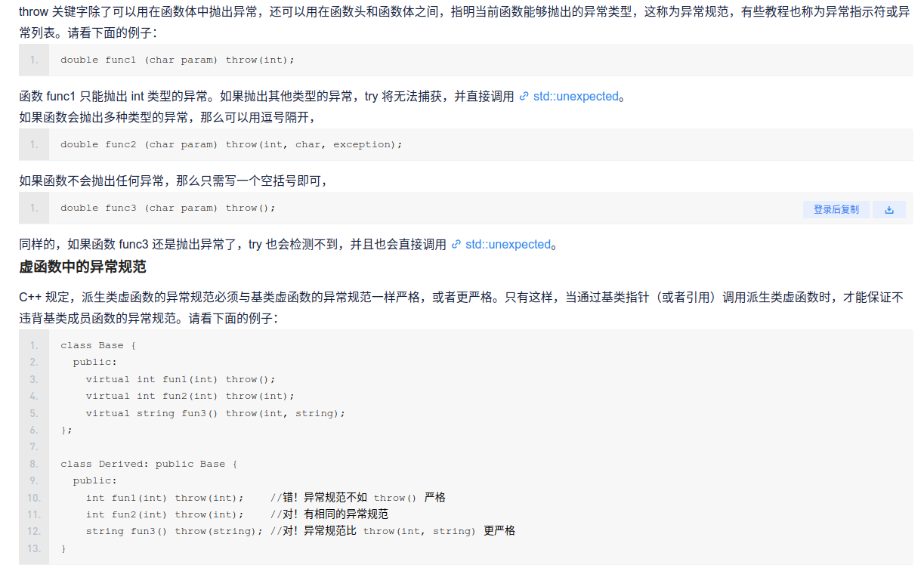924x565 pixels.
Task: Click the chain icon before first std::unexpected
Action: click(524, 97)
